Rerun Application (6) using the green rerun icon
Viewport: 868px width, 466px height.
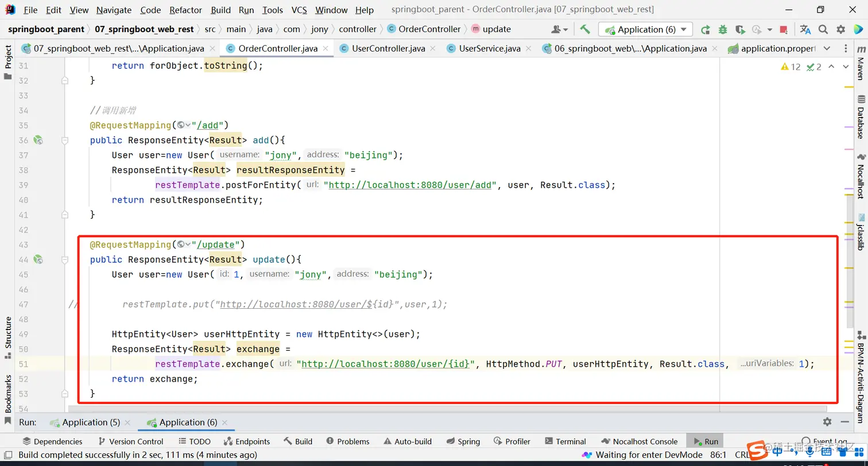pos(706,29)
